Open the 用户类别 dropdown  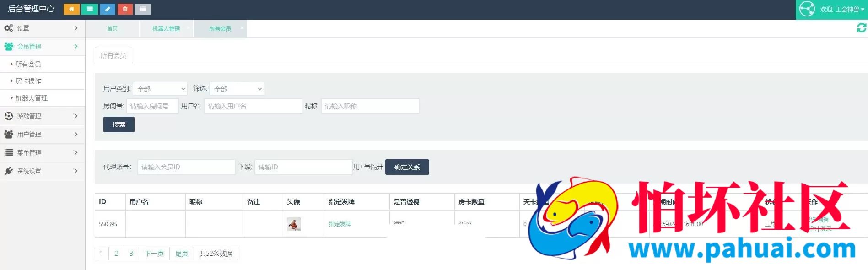[x=160, y=89]
